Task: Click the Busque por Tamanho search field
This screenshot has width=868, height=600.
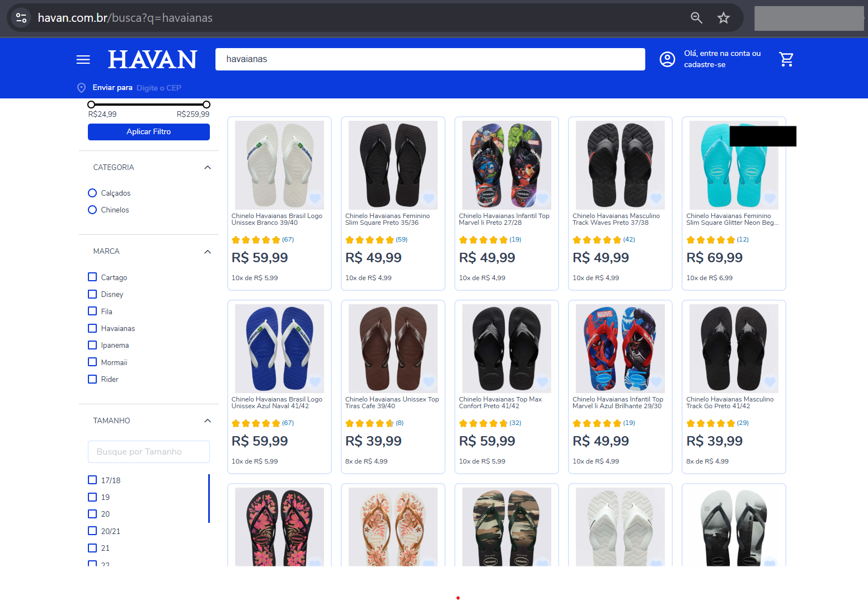Action: tap(149, 452)
